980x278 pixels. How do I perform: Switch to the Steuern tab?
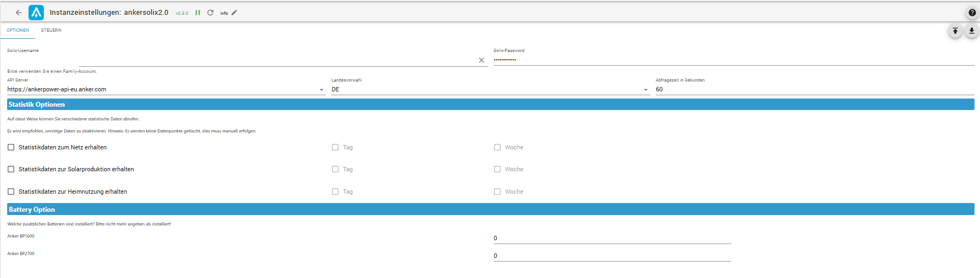[51, 31]
